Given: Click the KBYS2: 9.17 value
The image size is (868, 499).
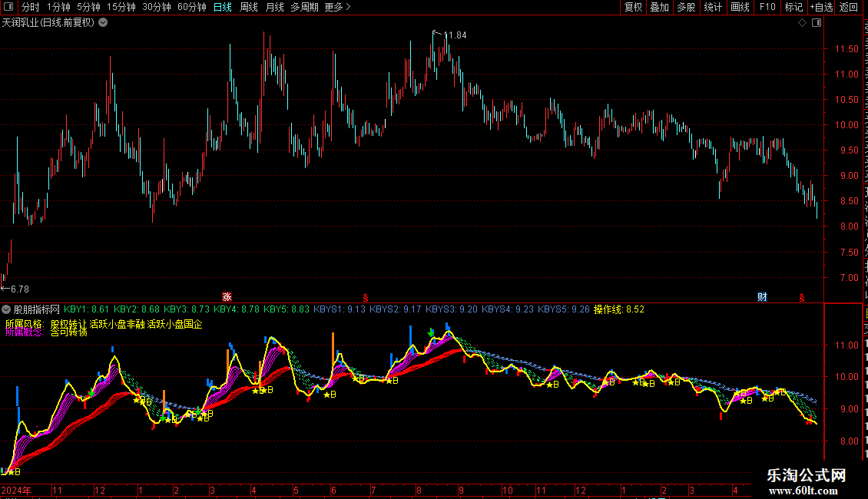Looking at the screenshot, I should click(396, 310).
